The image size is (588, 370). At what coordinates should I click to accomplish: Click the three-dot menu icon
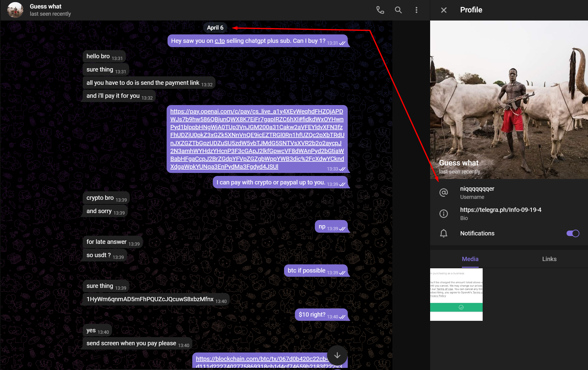[417, 10]
